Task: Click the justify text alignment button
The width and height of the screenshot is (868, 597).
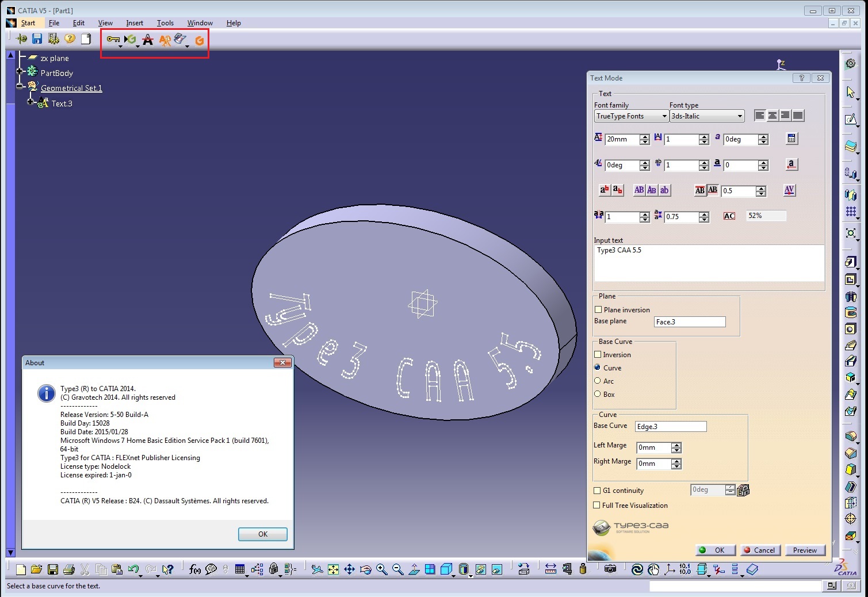Action: [798, 116]
